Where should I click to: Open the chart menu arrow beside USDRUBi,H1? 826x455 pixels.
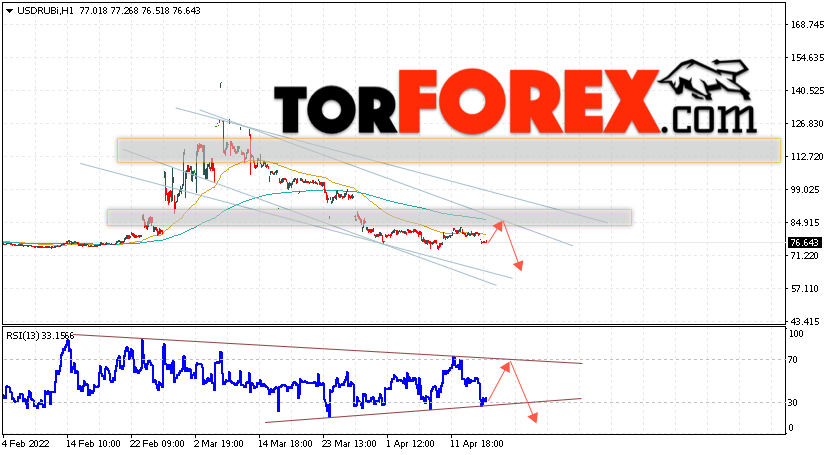pyautogui.click(x=9, y=11)
